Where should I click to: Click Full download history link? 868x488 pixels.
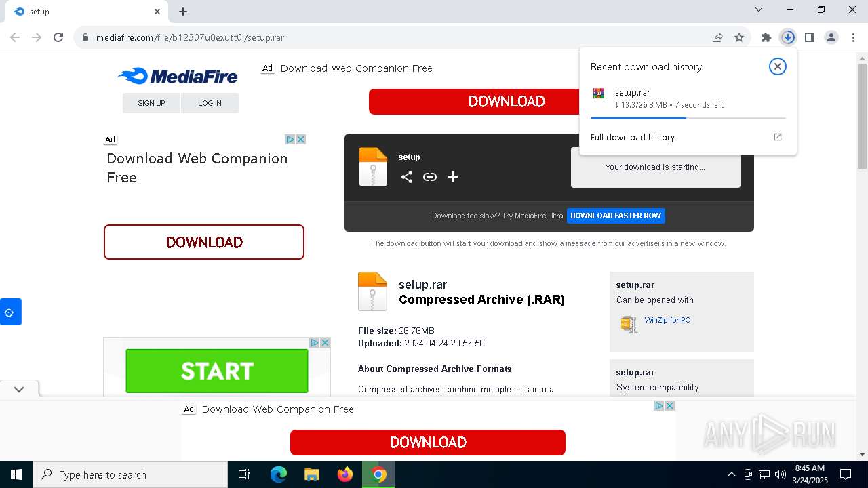(633, 137)
